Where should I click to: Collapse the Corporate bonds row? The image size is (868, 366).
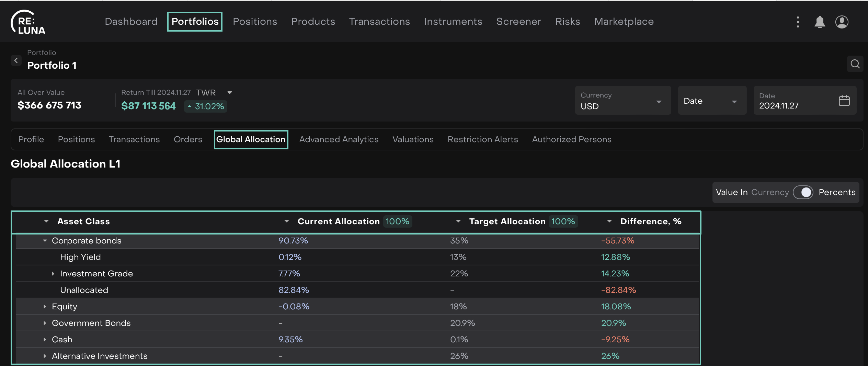45,241
